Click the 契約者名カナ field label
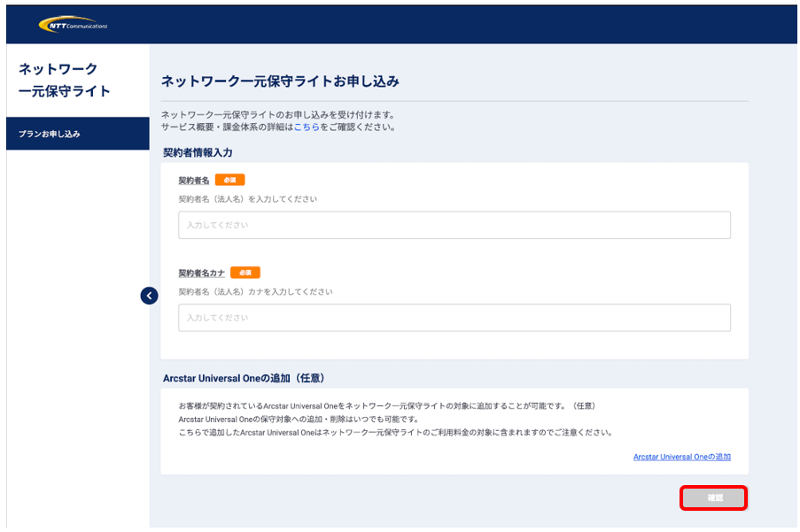 coord(201,274)
